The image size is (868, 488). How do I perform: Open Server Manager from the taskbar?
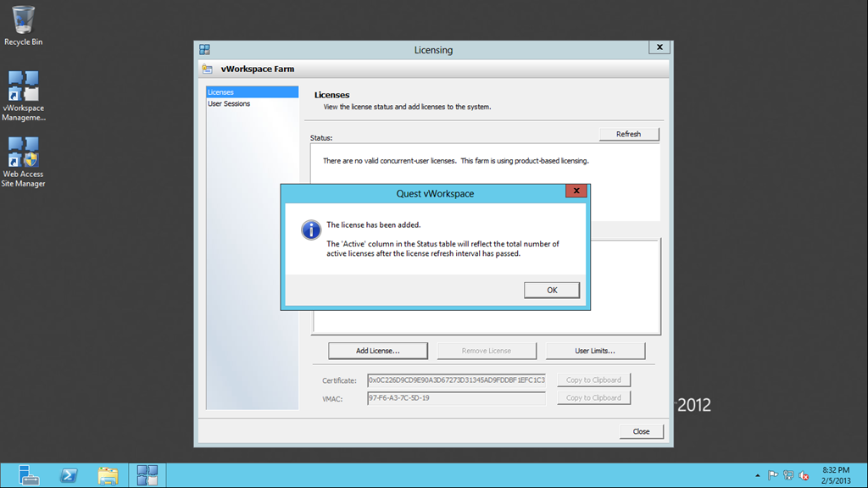click(x=28, y=475)
